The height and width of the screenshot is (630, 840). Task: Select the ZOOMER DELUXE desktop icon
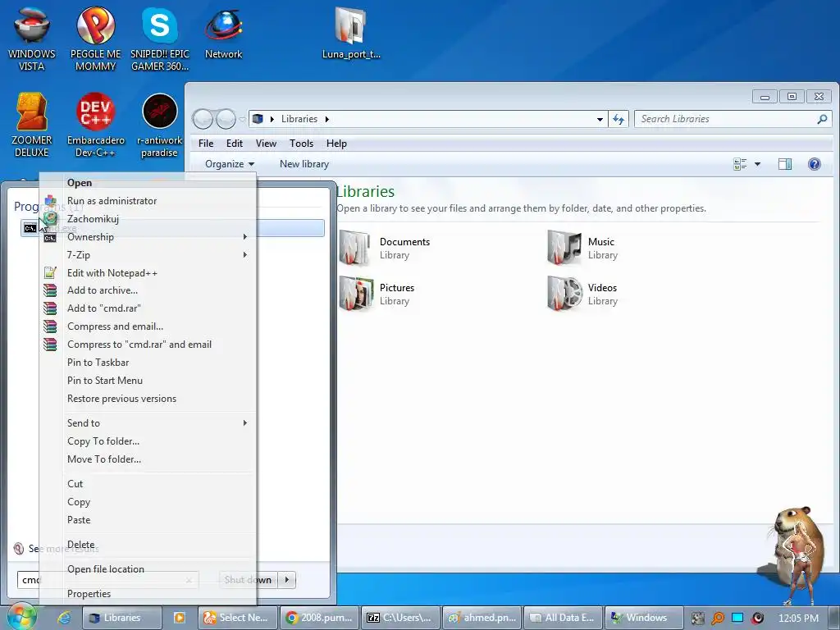(x=32, y=125)
